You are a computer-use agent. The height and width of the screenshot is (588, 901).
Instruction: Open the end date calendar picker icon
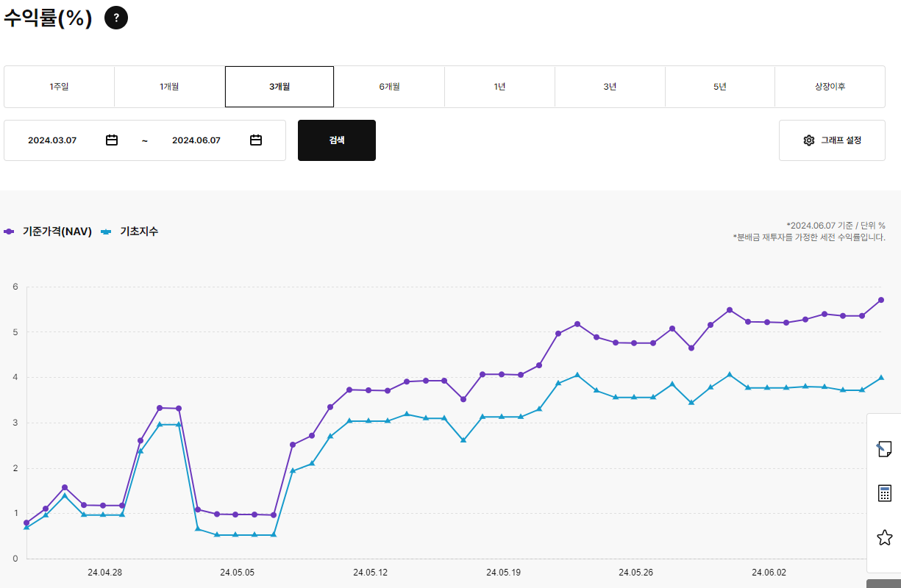[256, 140]
